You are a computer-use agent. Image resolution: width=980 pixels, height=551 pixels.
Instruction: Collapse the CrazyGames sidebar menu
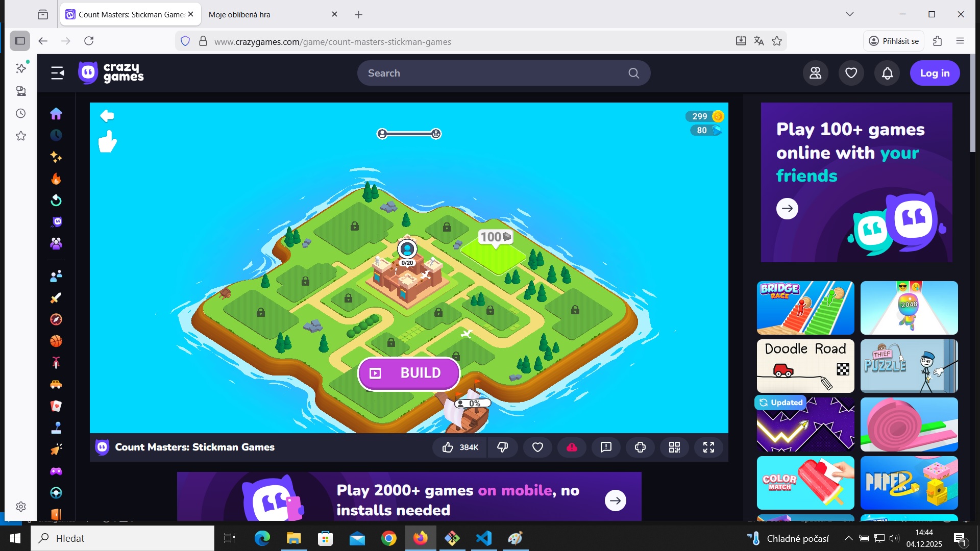coord(58,73)
